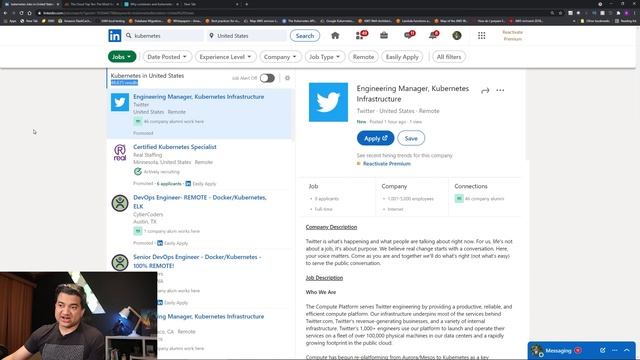
Task: Switch to the third browser tab
Action: tap(151, 4)
